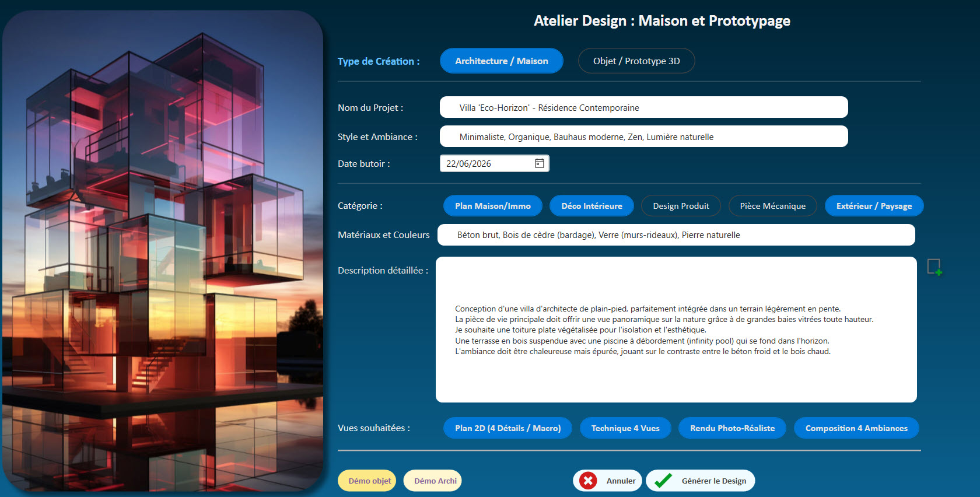Toggle the Extérieur / Paysage category
This screenshot has height=497, width=980.
[x=874, y=206]
